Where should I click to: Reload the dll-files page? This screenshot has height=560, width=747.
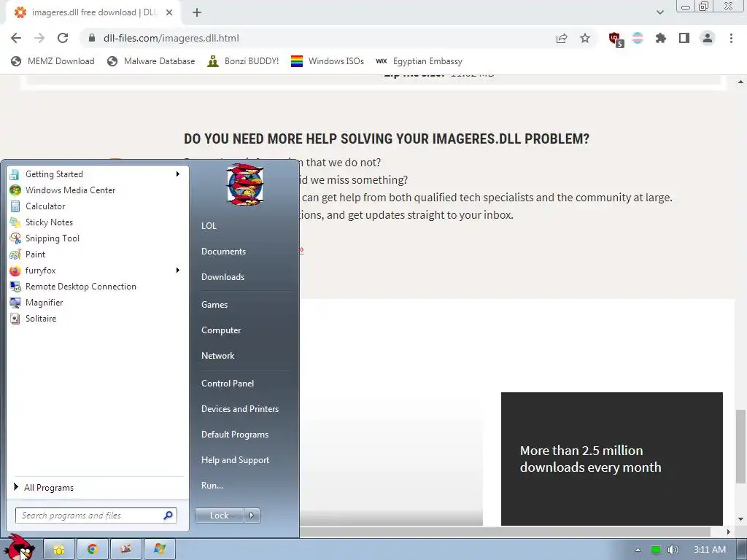point(63,38)
